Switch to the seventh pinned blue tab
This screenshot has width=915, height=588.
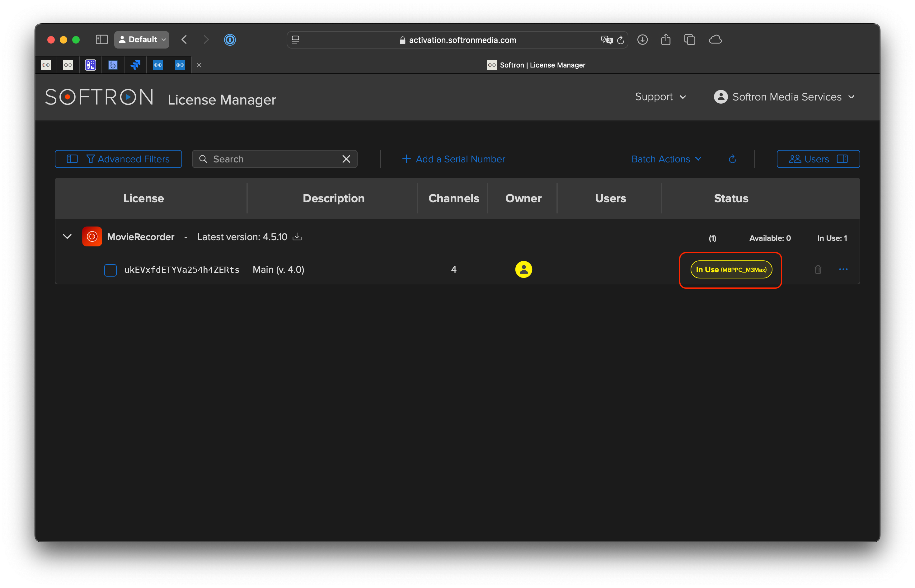(x=180, y=65)
